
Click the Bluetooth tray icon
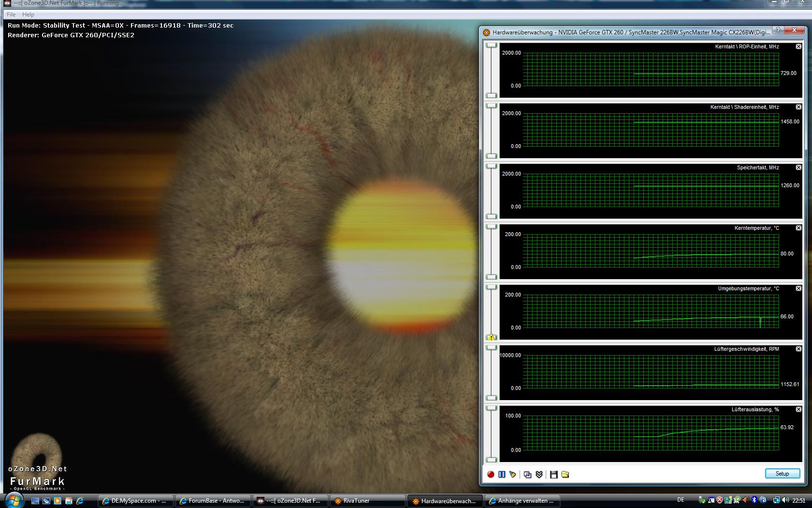coord(754,500)
